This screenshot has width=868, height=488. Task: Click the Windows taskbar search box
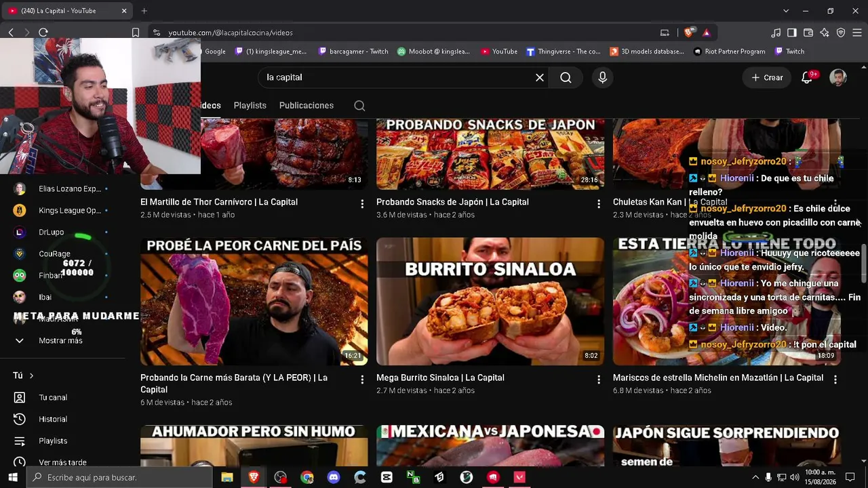(119, 477)
